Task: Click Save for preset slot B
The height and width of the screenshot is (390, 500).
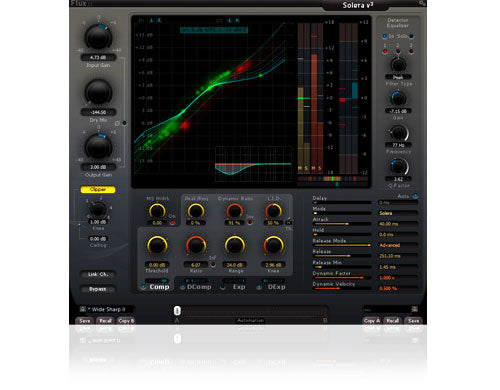Action: pyautogui.click(x=413, y=321)
